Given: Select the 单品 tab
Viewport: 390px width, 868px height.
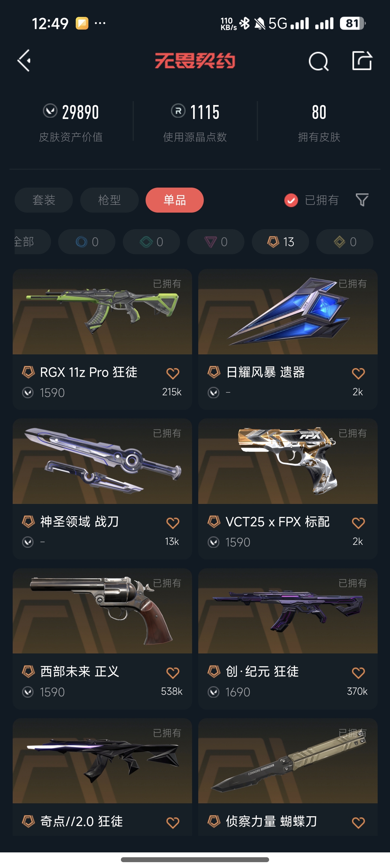Looking at the screenshot, I should (x=175, y=200).
